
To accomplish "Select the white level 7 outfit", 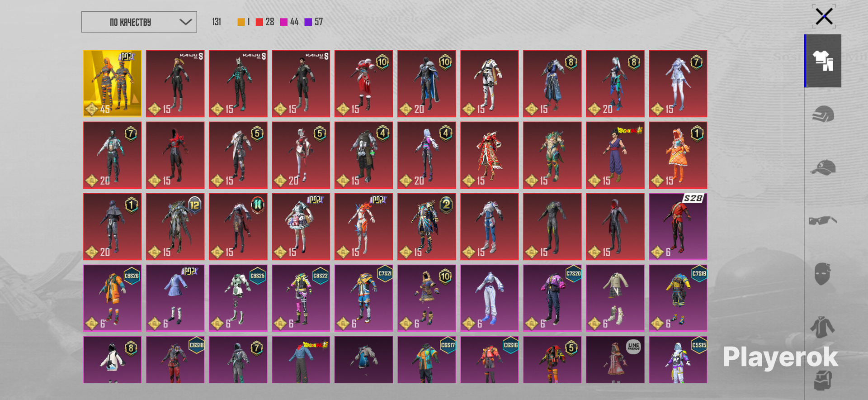I will click(x=678, y=84).
